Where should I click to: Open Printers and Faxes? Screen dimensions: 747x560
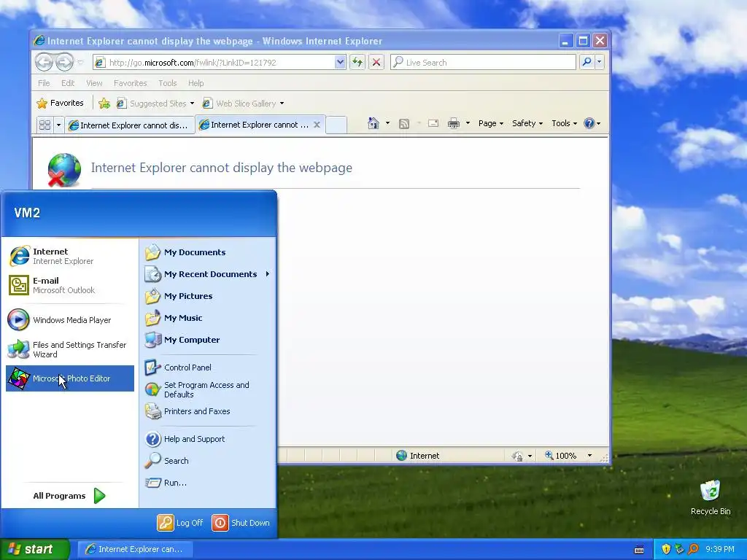point(208,411)
